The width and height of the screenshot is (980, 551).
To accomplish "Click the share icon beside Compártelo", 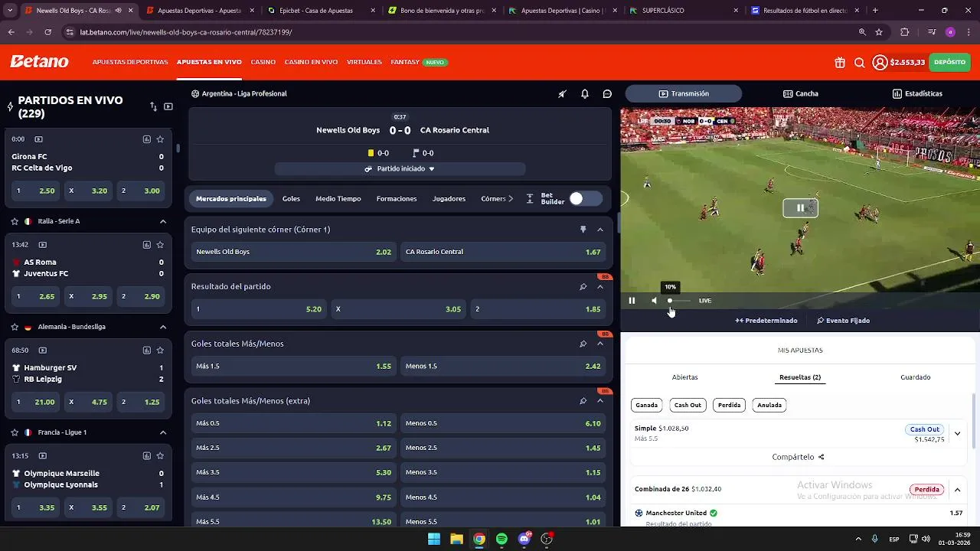I will [x=822, y=457].
